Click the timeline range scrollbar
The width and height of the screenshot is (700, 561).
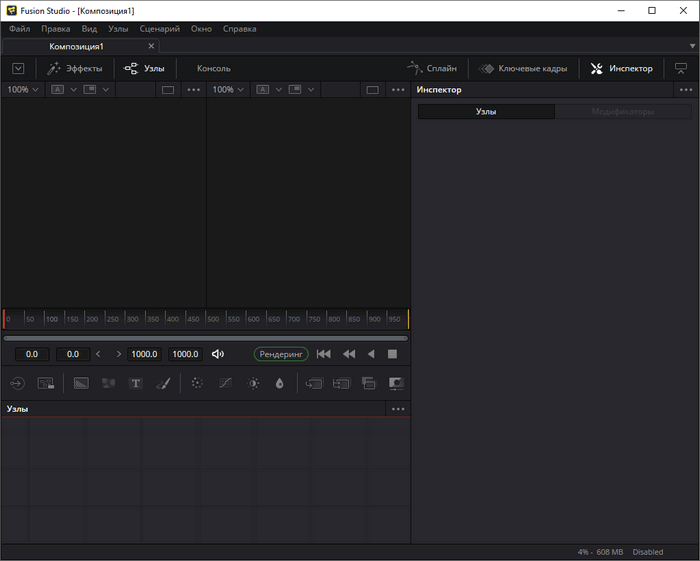(206, 338)
